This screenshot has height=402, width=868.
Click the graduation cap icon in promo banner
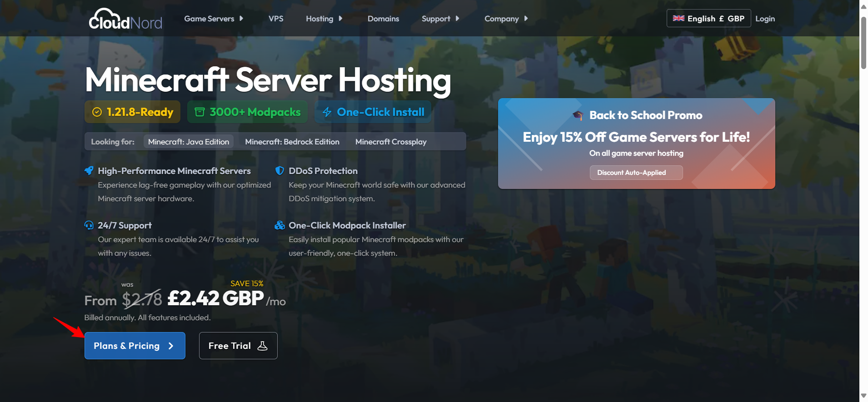point(578,115)
